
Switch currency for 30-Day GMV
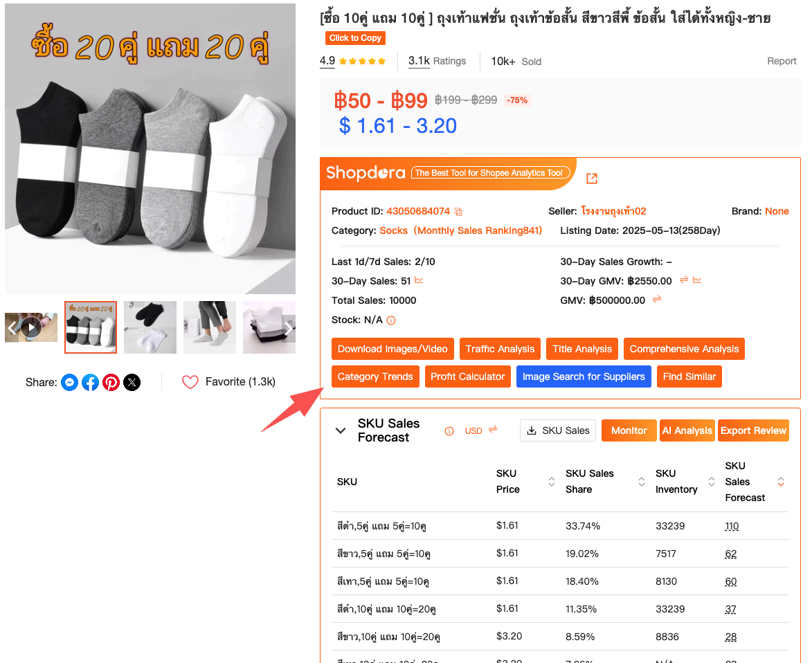point(683,280)
